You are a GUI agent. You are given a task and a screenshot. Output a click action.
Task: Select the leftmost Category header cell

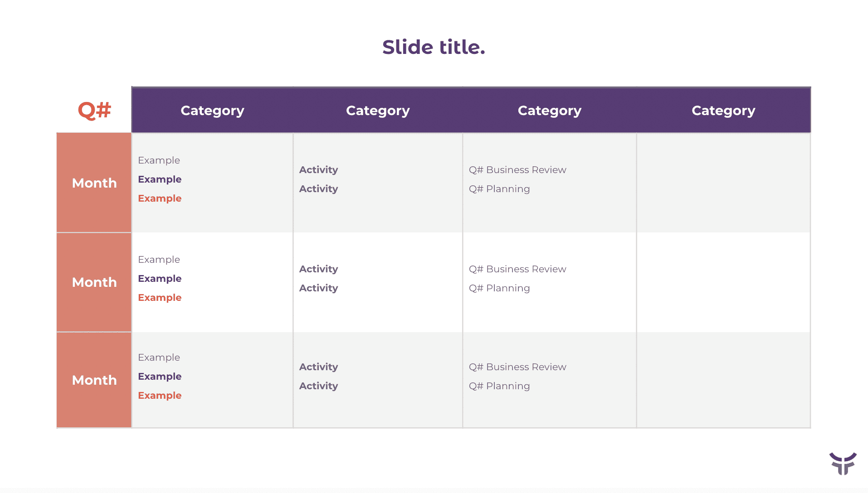click(x=212, y=111)
